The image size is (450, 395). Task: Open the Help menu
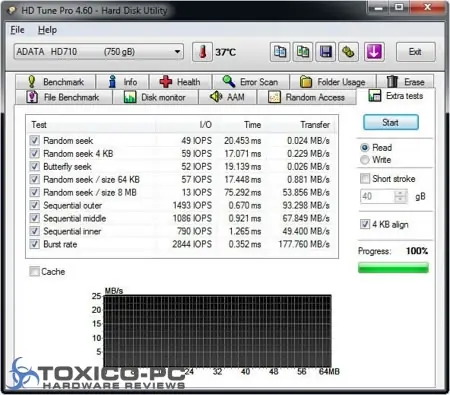47,30
